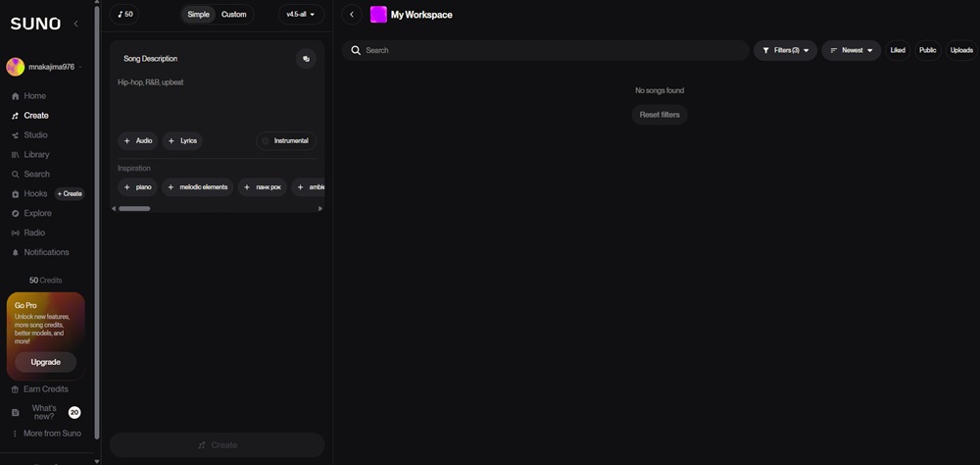Click the Reset filters button
The height and width of the screenshot is (465, 980).
point(660,115)
